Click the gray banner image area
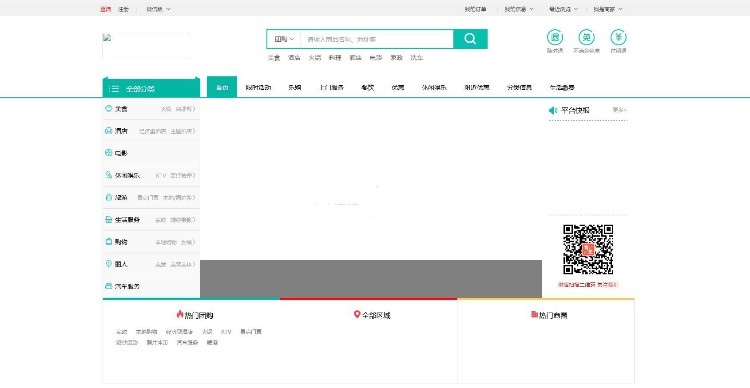The height and width of the screenshot is (388, 750). pos(371,279)
